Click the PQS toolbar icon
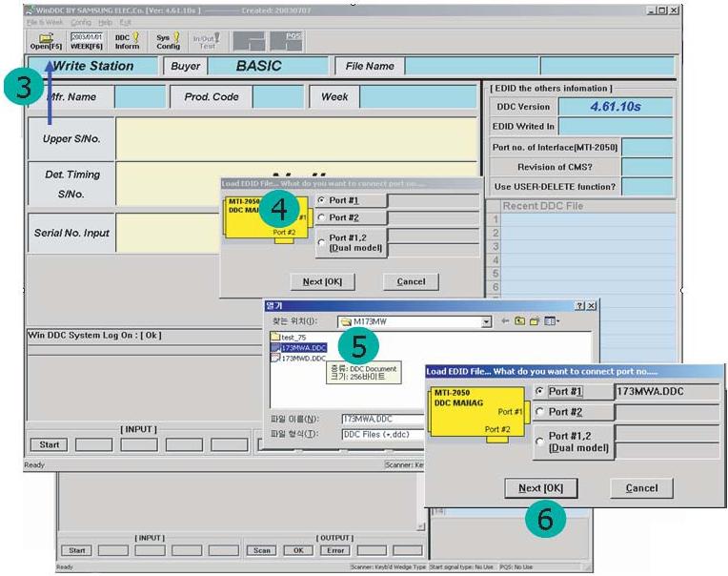 (286, 41)
